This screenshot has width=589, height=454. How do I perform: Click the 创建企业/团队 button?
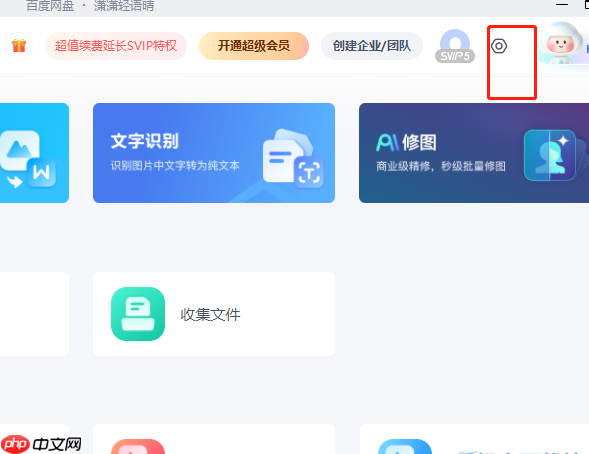pyautogui.click(x=372, y=46)
